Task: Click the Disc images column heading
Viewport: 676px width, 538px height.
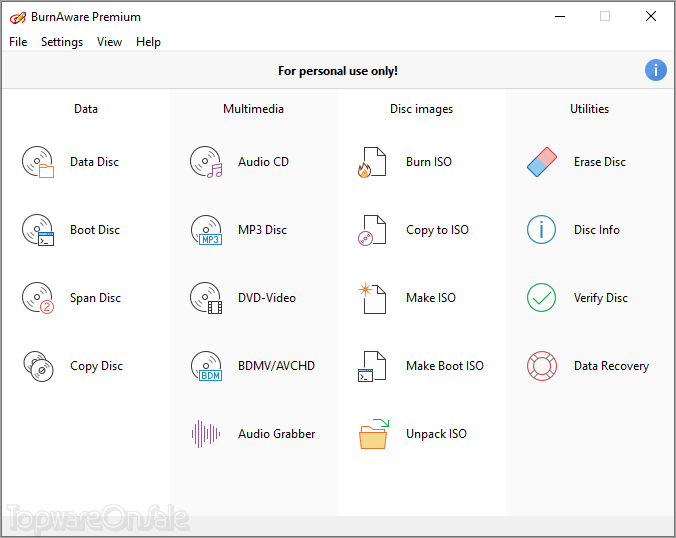Action: tap(421, 109)
